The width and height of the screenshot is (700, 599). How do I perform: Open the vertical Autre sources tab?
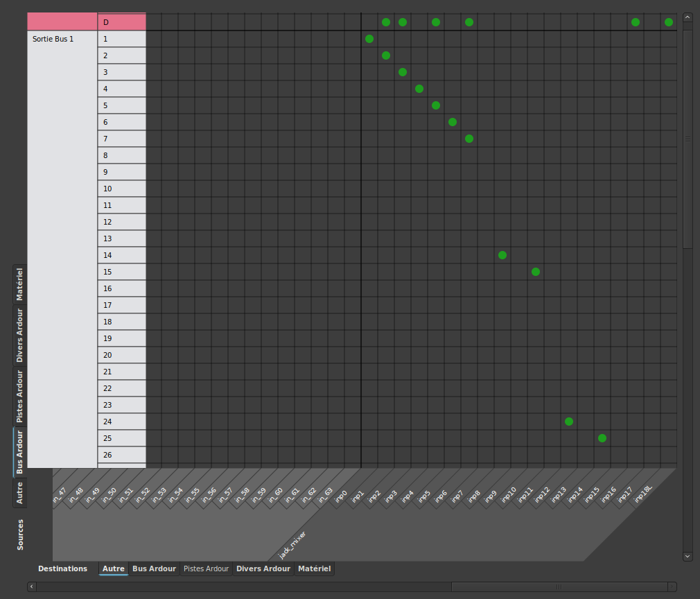pos(19,493)
